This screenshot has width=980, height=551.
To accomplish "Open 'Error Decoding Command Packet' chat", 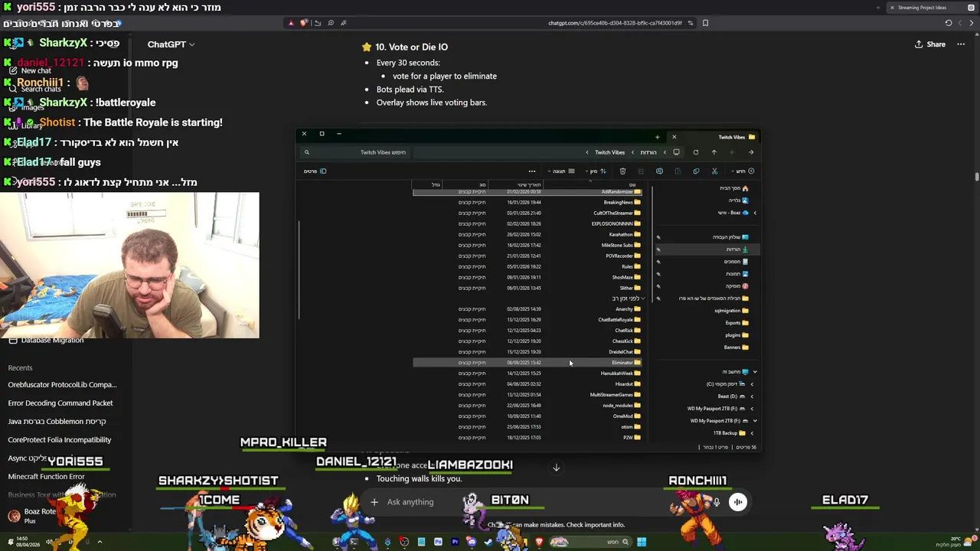I will (60, 403).
